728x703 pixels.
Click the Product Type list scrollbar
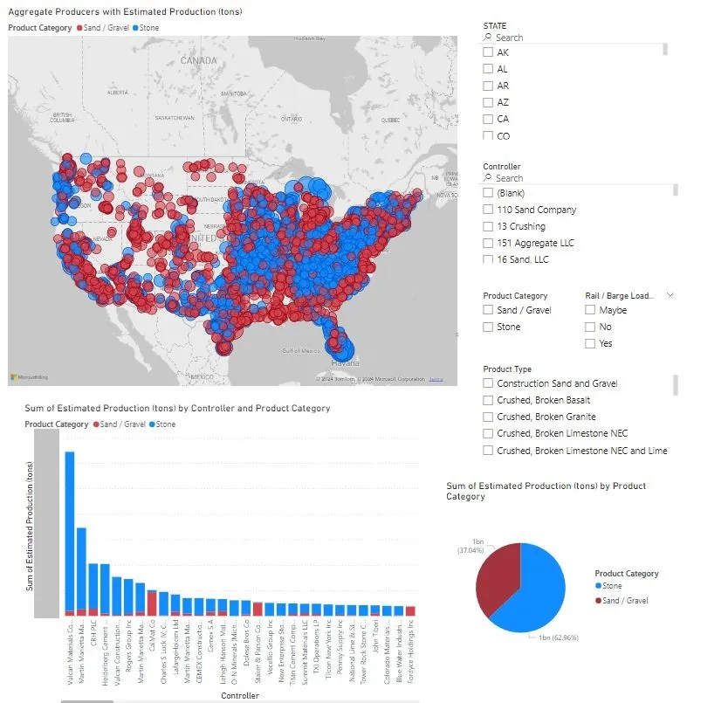point(676,385)
